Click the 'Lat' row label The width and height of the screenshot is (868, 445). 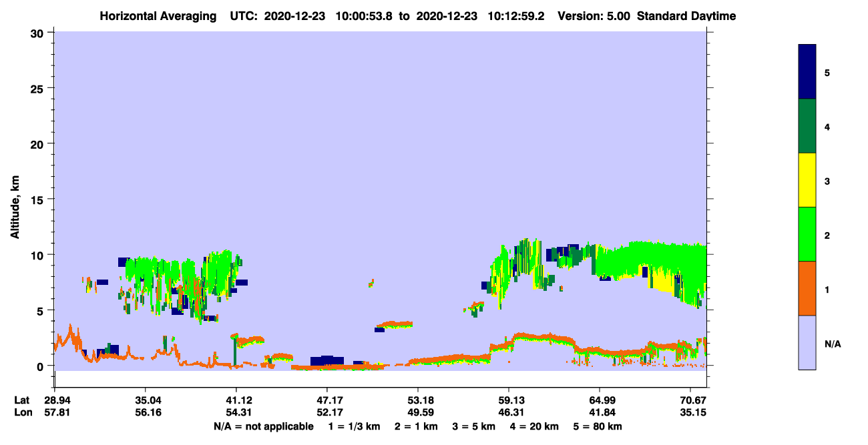click(22, 400)
